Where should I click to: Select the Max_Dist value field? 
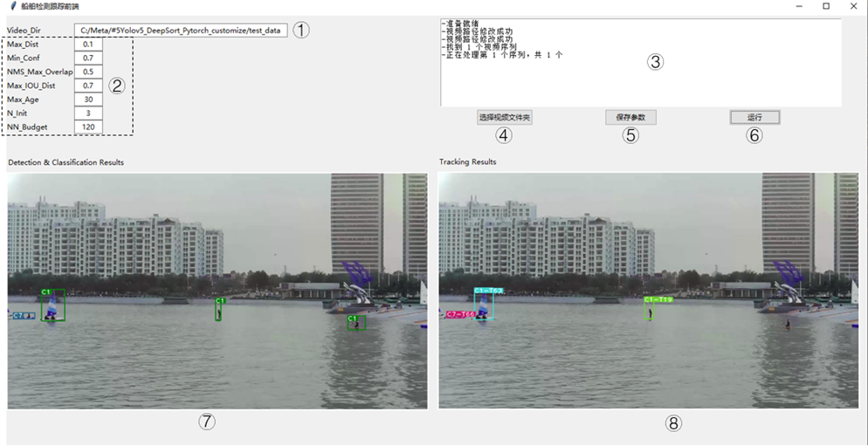[x=88, y=44]
